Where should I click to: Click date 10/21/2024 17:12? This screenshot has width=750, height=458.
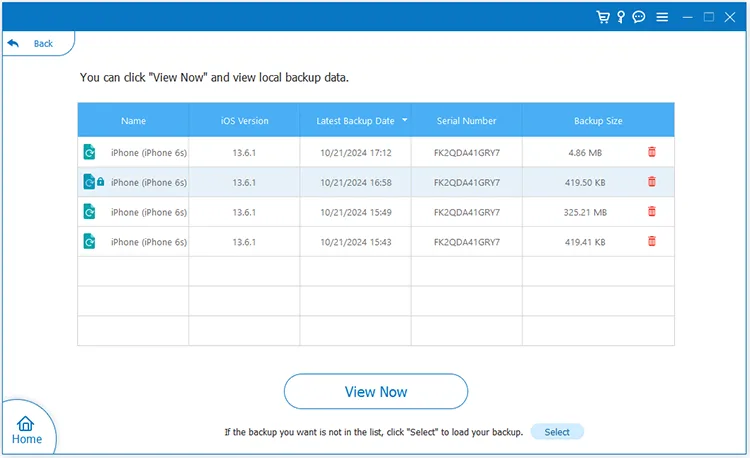pos(356,153)
